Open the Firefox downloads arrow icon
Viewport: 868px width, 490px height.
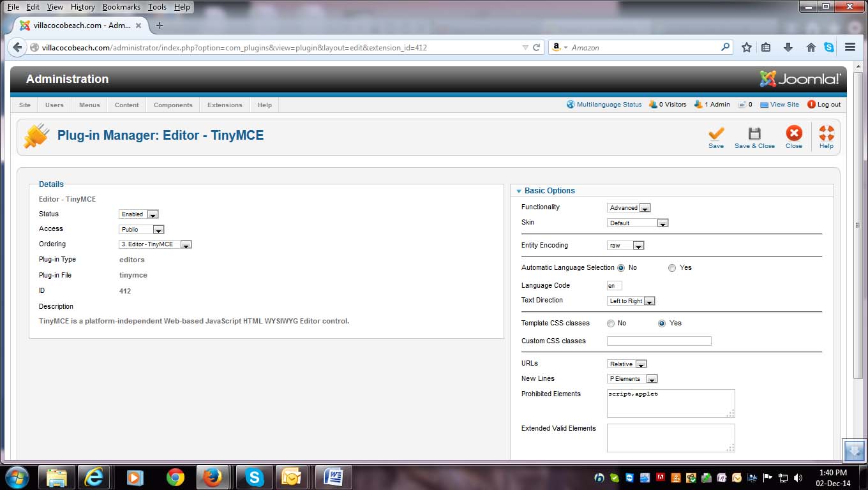pos(788,47)
